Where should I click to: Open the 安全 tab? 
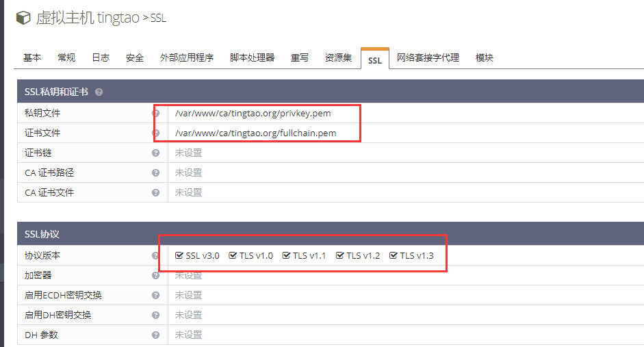(x=135, y=58)
